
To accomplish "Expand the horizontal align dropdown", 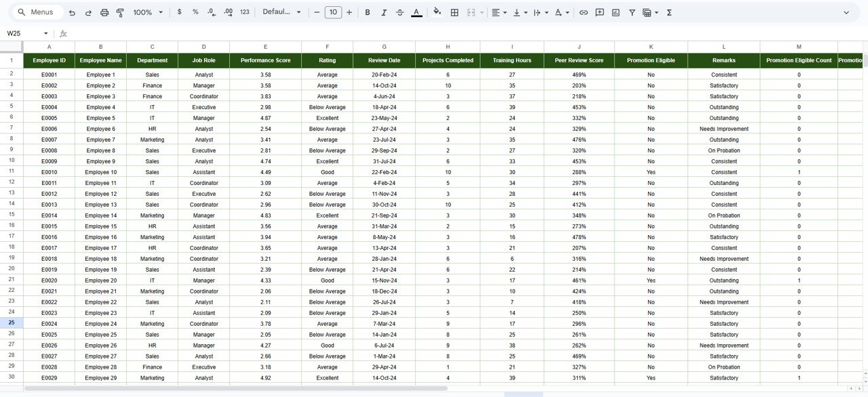I will coord(499,13).
